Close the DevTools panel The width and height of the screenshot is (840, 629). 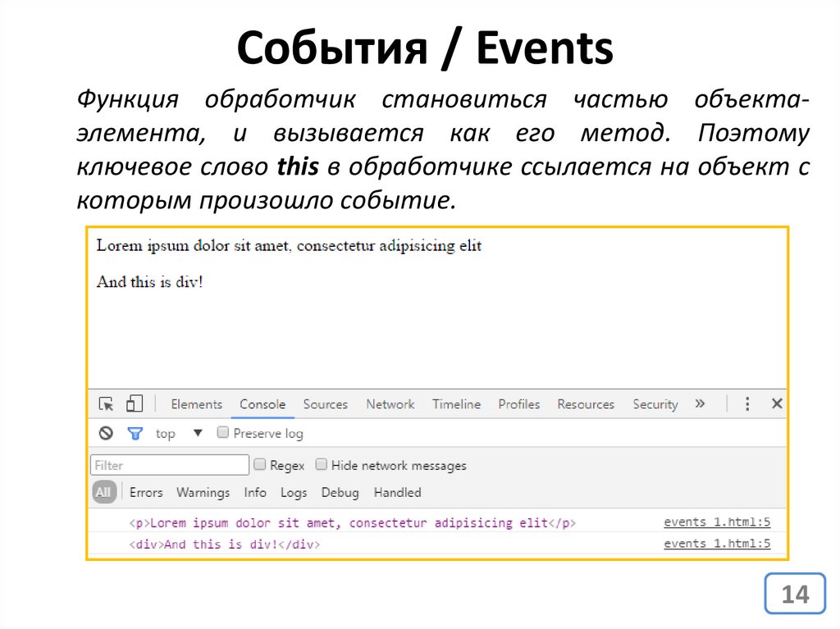776,404
